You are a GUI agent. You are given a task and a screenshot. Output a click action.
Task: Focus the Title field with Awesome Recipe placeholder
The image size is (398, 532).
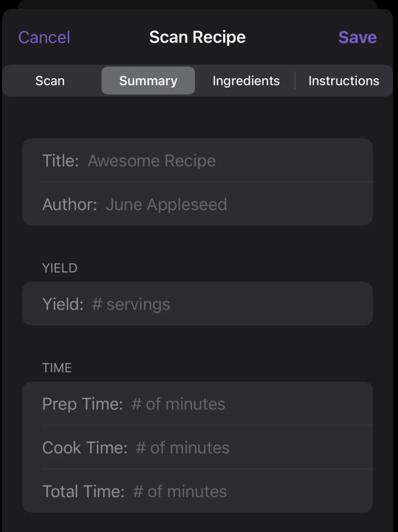coord(224,161)
